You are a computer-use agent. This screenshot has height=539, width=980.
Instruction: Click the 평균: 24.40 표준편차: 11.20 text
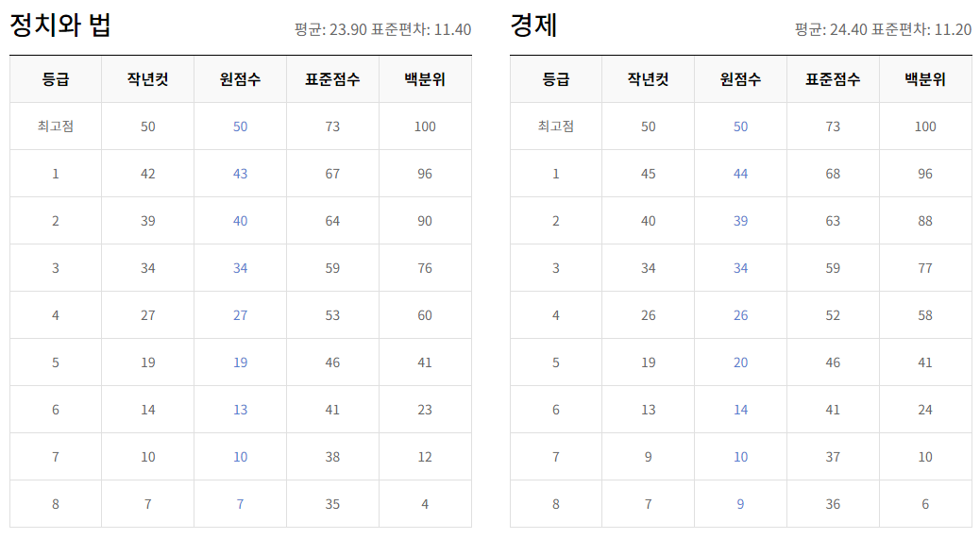click(883, 29)
